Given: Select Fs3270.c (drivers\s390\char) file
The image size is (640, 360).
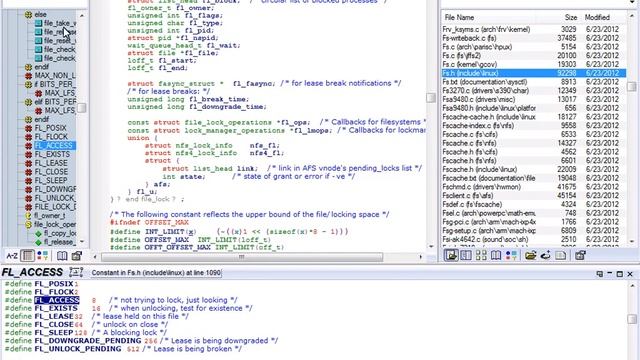Looking at the screenshot, I should pos(534,91).
